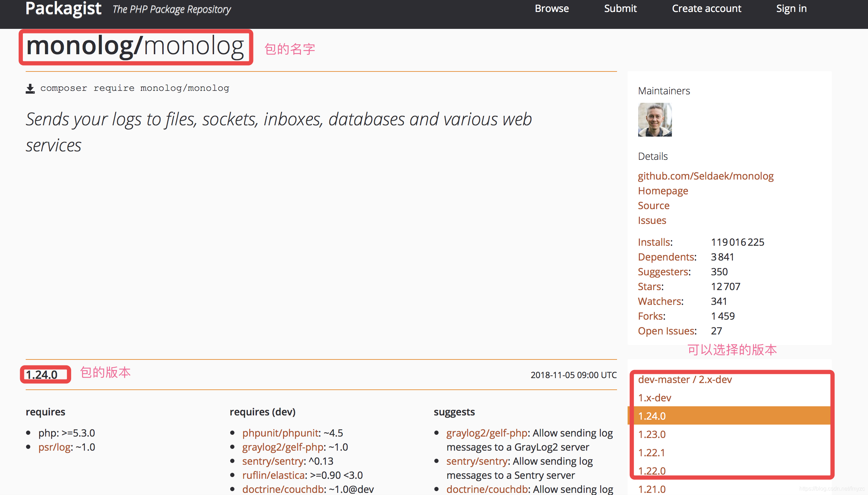868x495 pixels.
Task: Select the composer require monolog/monolog command
Action: coord(135,88)
